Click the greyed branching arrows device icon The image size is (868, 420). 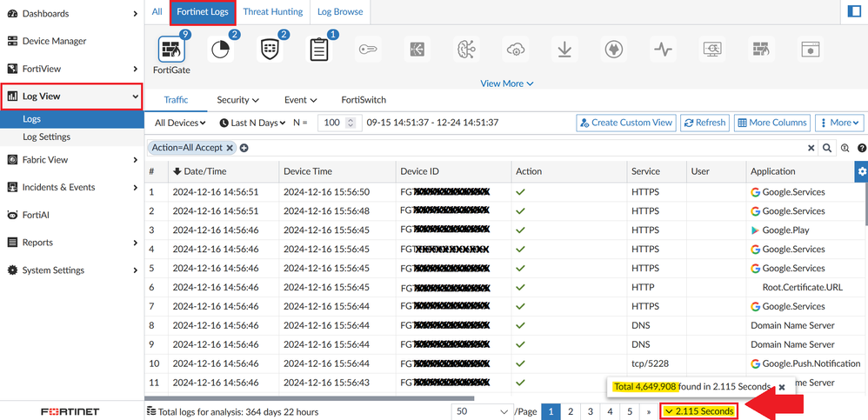tap(417, 50)
